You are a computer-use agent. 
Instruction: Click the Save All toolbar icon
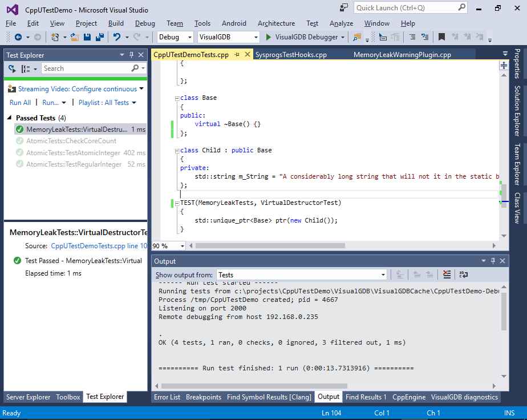[x=100, y=37]
